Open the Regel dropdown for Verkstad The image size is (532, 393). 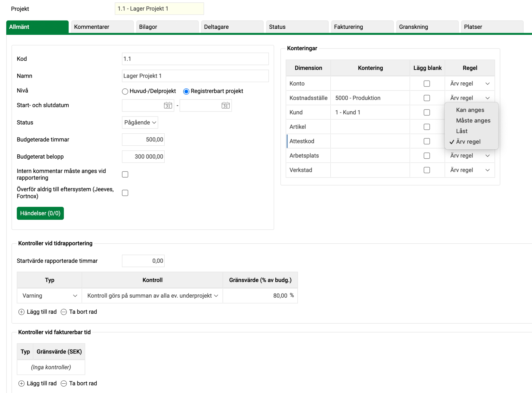470,170
